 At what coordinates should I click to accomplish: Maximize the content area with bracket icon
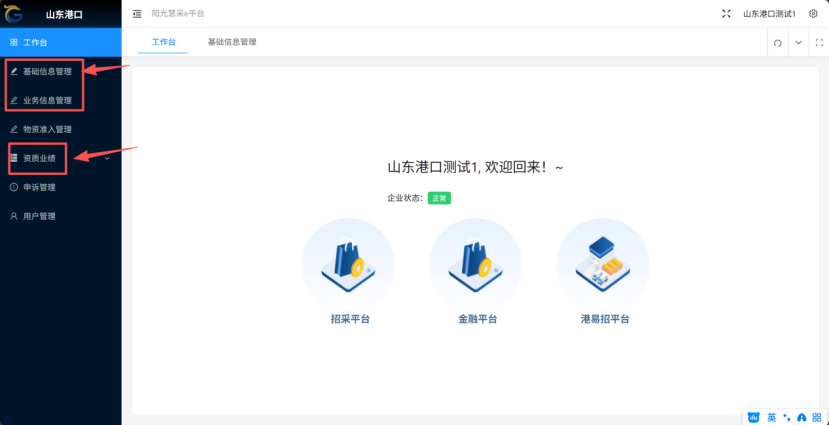[819, 43]
